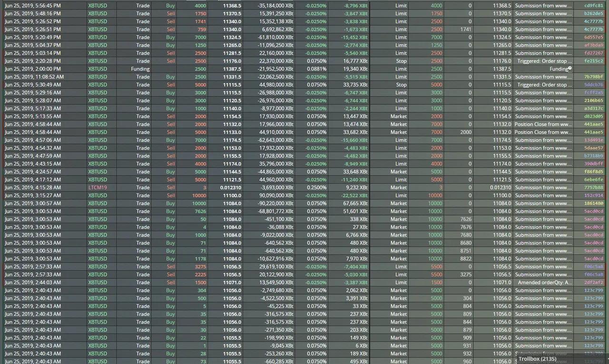Select order ID 6ebe6fe

click(x=593, y=180)
